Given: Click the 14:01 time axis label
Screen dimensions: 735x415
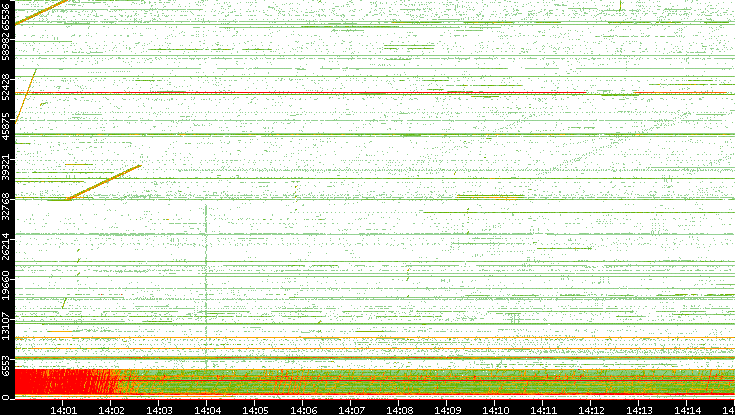Looking at the screenshot, I should 64,408.
